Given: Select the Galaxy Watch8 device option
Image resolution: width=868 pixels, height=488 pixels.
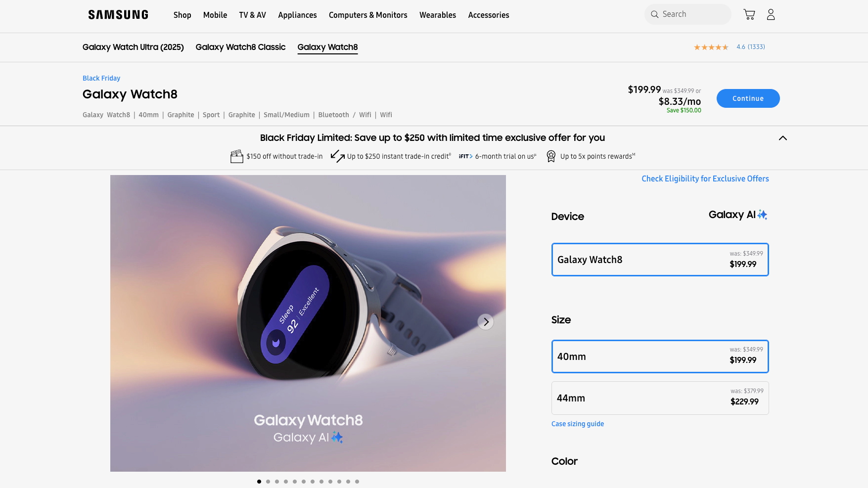Looking at the screenshot, I should pyautogui.click(x=660, y=260).
